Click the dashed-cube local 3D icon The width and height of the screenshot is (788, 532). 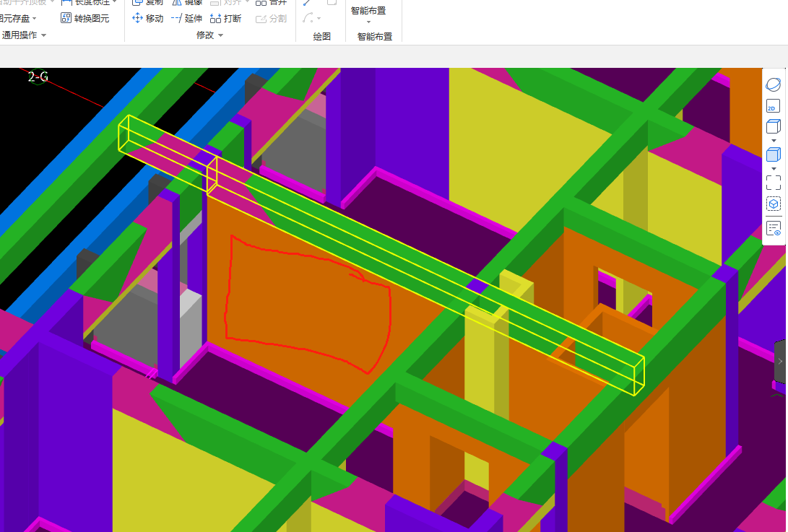pyautogui.click(x=774, y=204)
